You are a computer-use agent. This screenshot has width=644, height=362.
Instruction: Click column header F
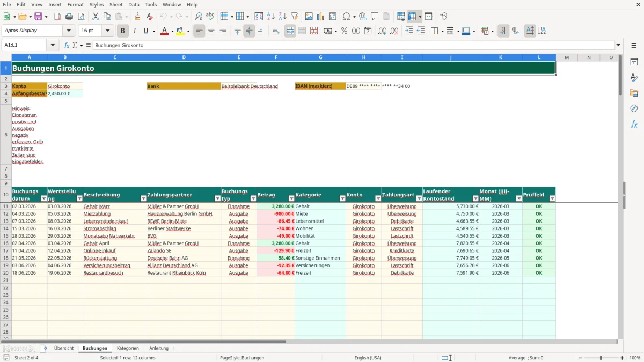[x=276, y=57]
